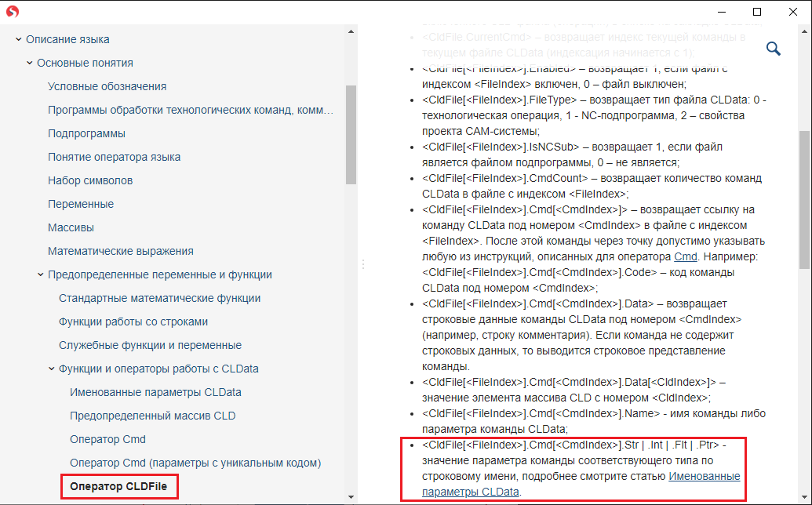Open 'Понятие оператора языка' topic
This screenshot has width=812, height=505.
pyautogui.click(x=114, y=157)
